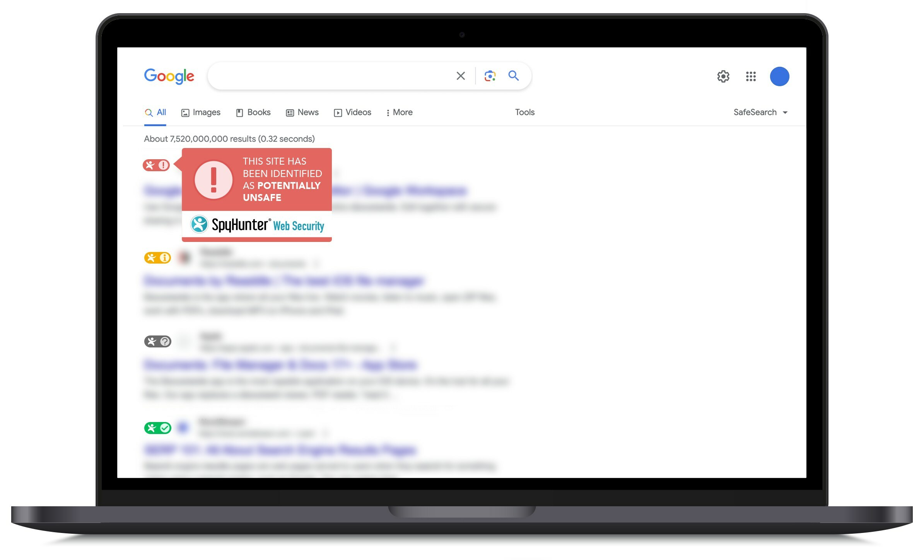Click the Google search magnifier icon
Image resolution: width=924 pixels, height=560 pixels.
click(x=514, y=75)
